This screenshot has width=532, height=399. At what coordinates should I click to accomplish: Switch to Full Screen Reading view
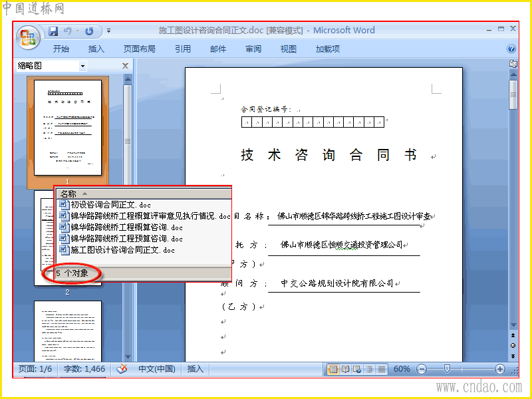[x=345, y=369]
